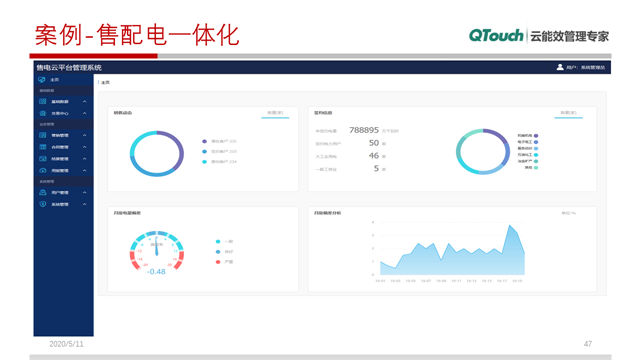Click the 系统管理员 user name in the header

pyautogui.click(x=593, y=67)
